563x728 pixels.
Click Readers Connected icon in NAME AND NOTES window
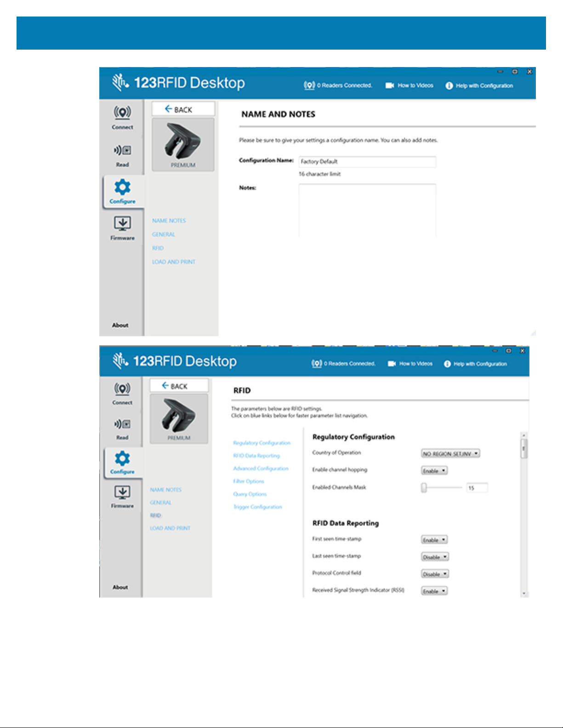click(309, 85)
